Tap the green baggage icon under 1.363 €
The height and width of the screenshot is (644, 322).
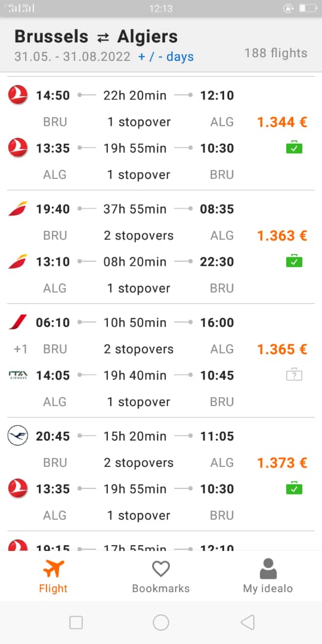(x=294, y=261)
